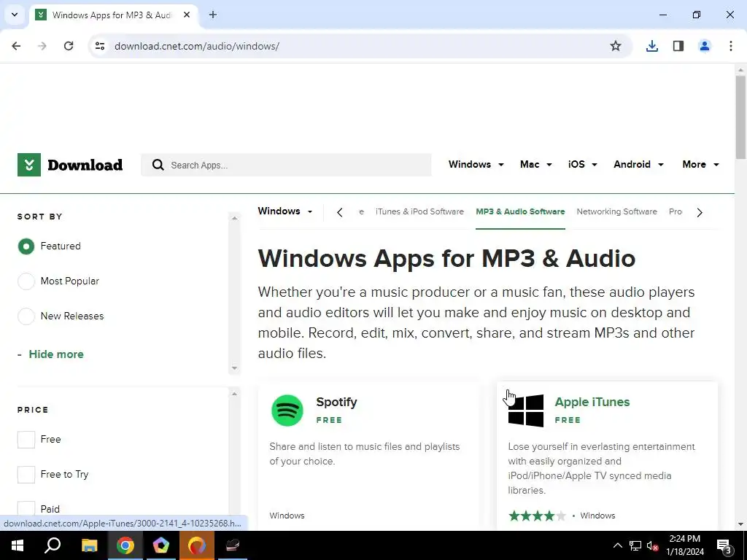This screenshot has height=560, width=747.
Task: Select the MP3 & Audio Software tab
Action: (520, 211)
